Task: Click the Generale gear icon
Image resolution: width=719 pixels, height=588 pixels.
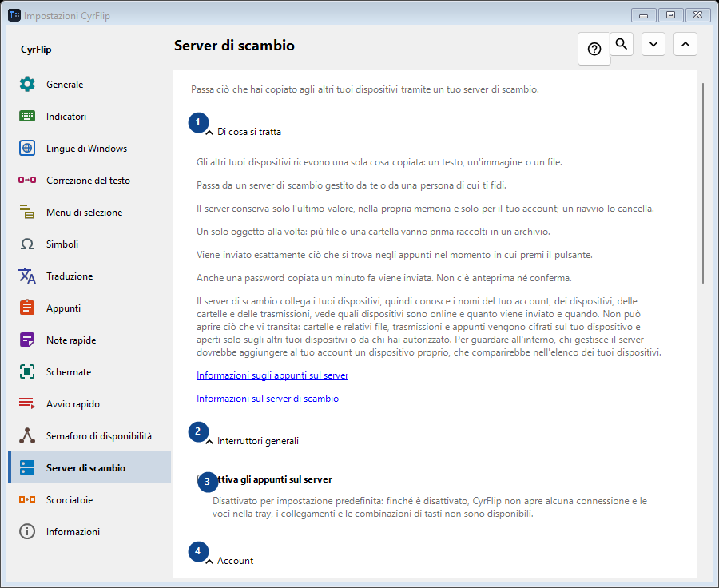Action: pos(27,85)
